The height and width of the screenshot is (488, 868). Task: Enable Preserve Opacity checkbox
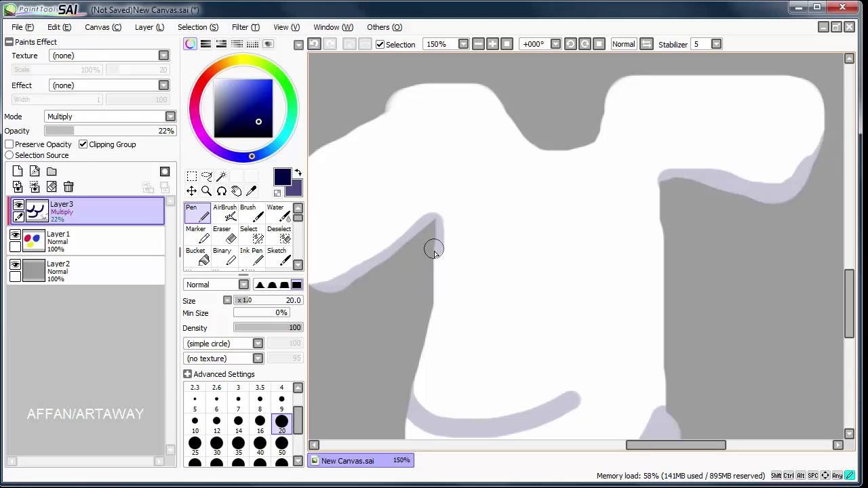(9, 144)
